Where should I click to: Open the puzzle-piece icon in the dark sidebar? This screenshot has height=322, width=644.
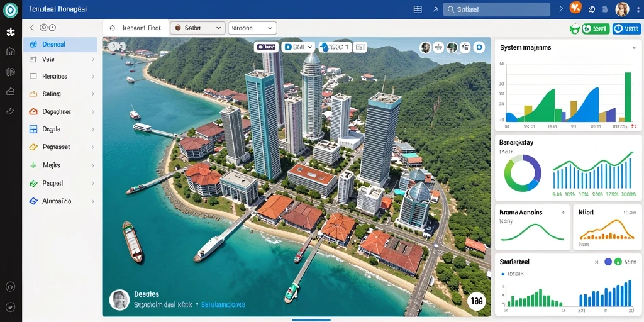[11, 32]
